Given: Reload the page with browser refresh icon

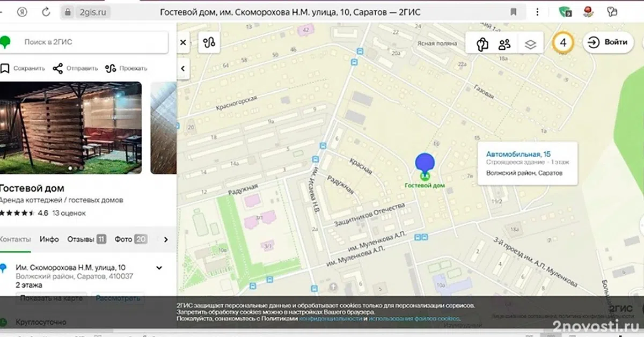Looking at the screenshot, I should click(x=46, y=12).
